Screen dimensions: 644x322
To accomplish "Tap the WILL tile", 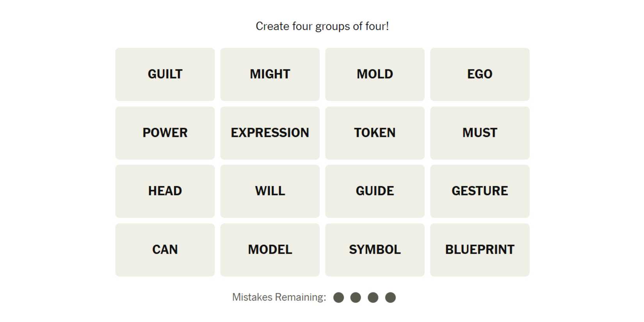I will [270, 191].
